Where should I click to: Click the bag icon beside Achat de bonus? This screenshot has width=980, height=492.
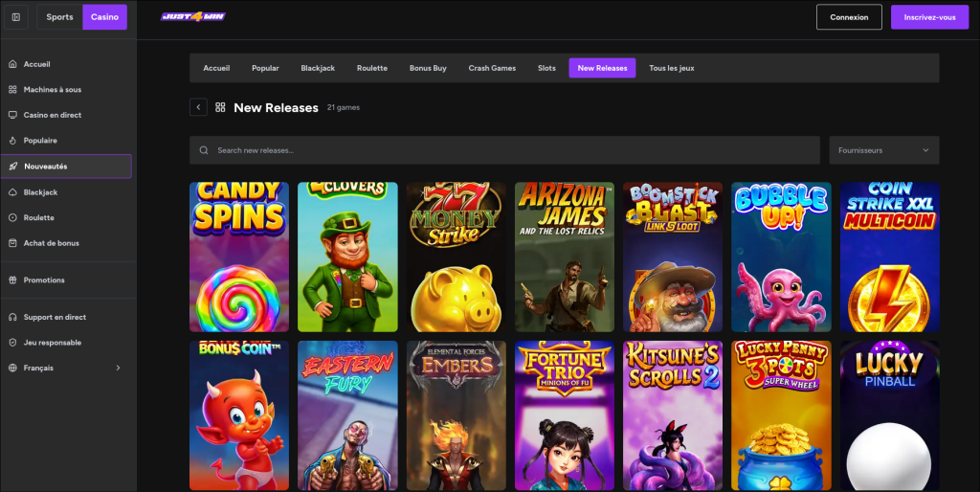coord(12,243)
